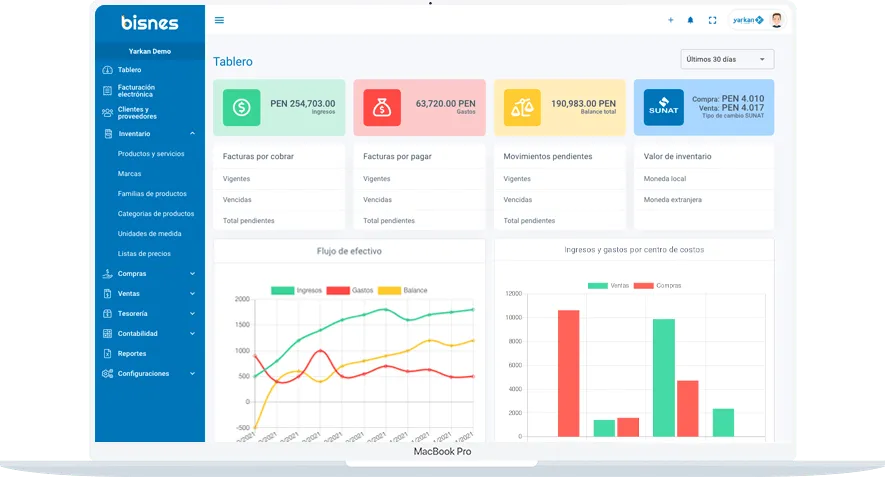Click Yarkan Demo company name
885x477 pixels.
click(x=150, y=51)
